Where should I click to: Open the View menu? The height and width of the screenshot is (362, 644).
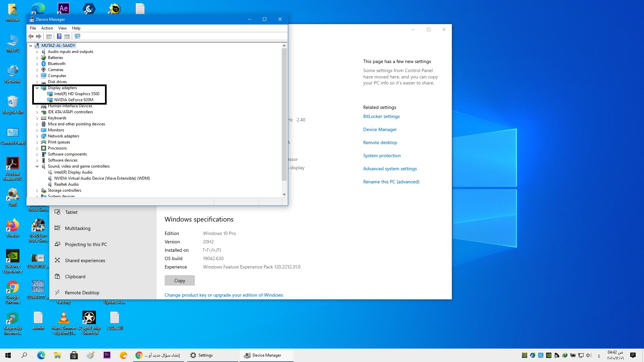coord(62,28)
